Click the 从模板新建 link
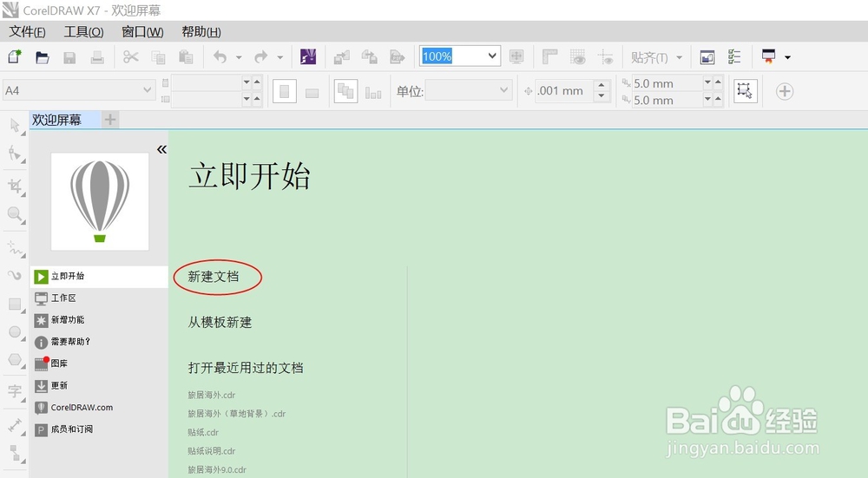 coord(220,322)
